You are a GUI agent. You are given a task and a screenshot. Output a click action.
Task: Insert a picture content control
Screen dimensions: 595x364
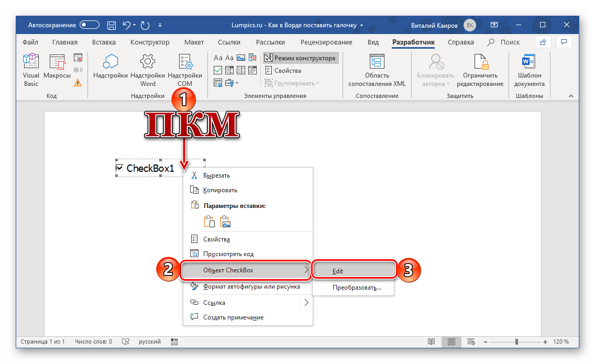240,58
